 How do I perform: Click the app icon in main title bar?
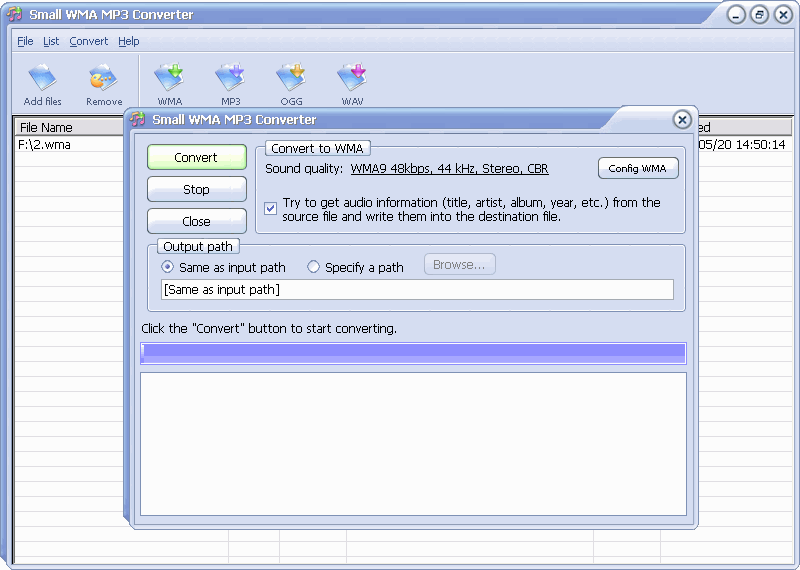point(15,14)
